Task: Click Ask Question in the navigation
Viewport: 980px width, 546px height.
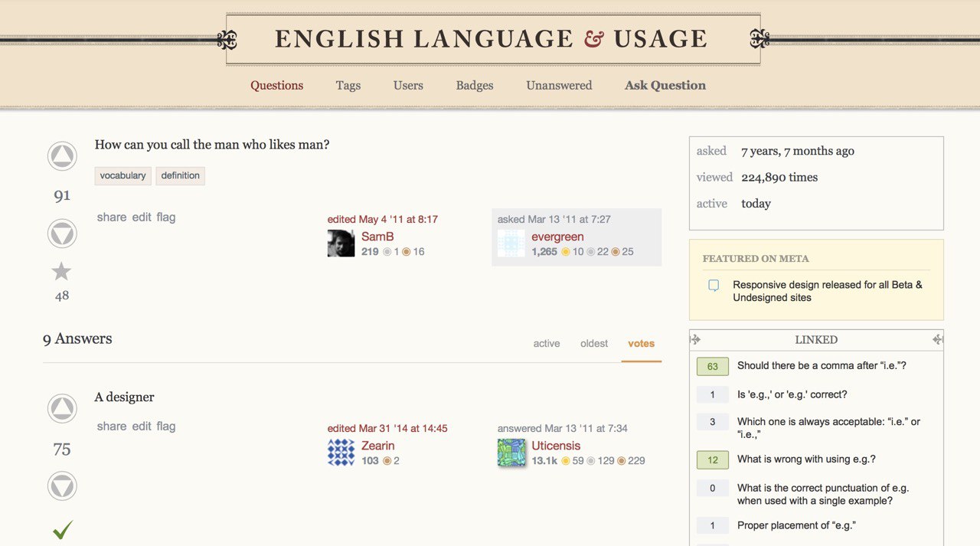Action: click(x=665, y=85)
